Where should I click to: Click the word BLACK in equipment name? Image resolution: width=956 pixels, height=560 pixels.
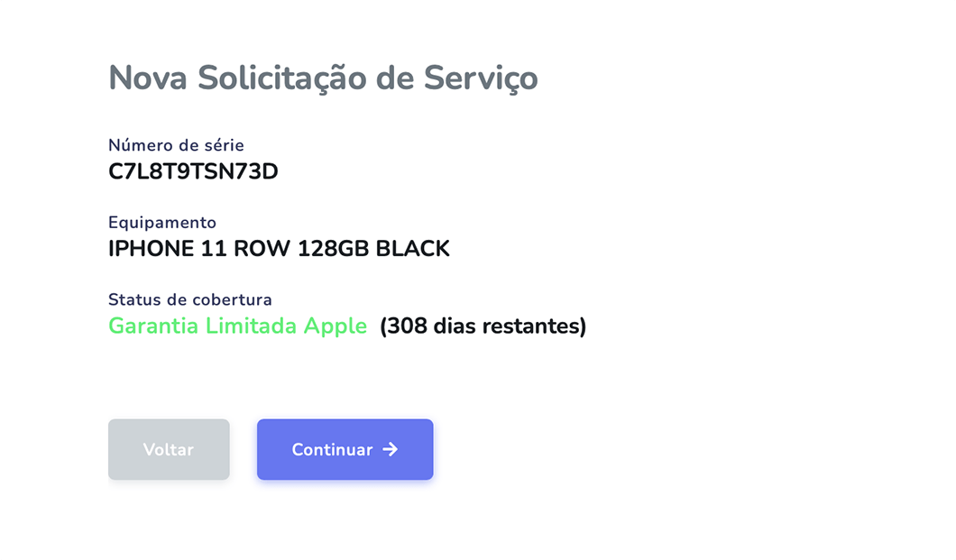click(x=412, y=249)
